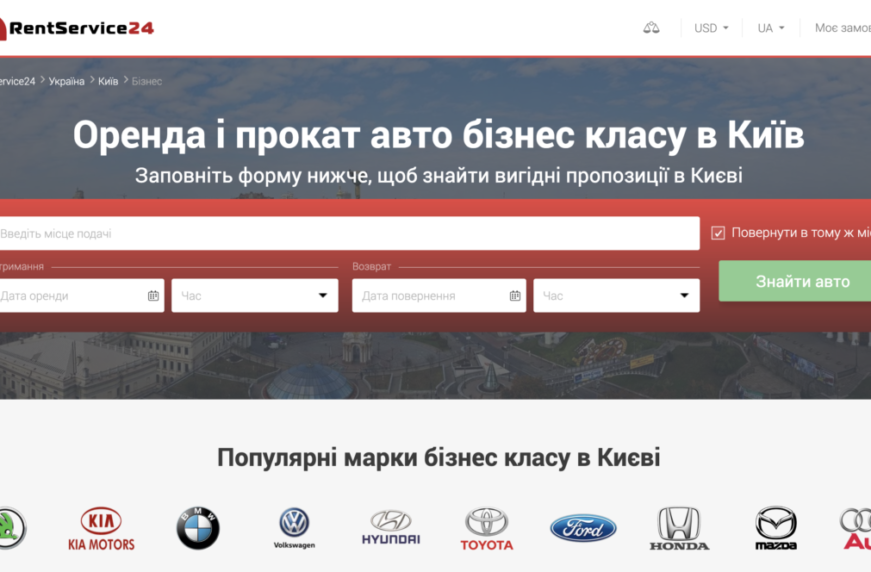This screenshot has height=572, width=871.
Task: Toggle the return to same place checkbox
Action: point(718,233)
